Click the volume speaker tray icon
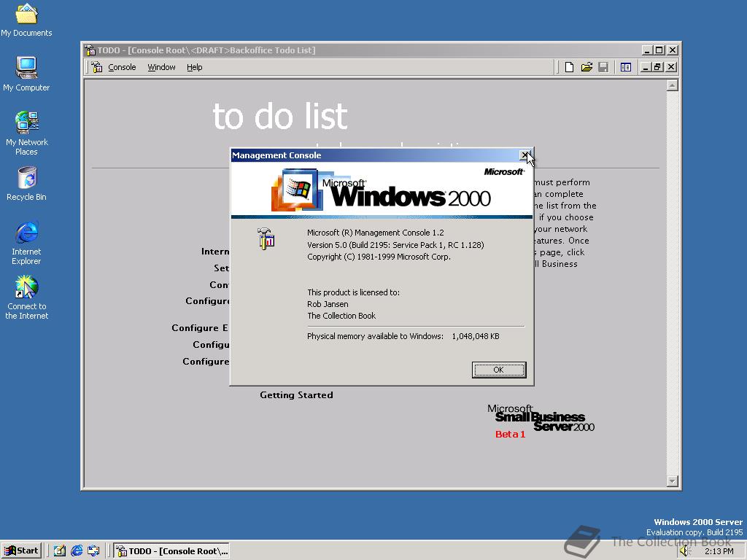The width and height of the screenshot is (747, 560). (684, 551)
